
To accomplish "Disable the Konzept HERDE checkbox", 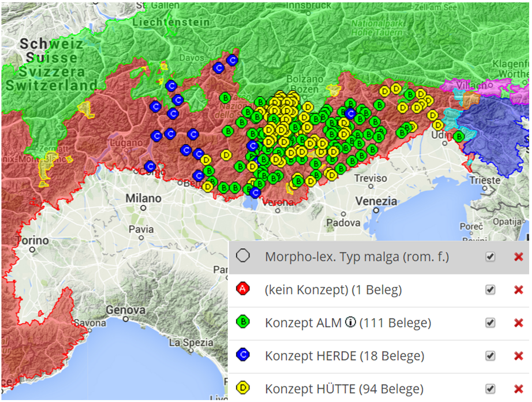I will click(x=490, y=356).
